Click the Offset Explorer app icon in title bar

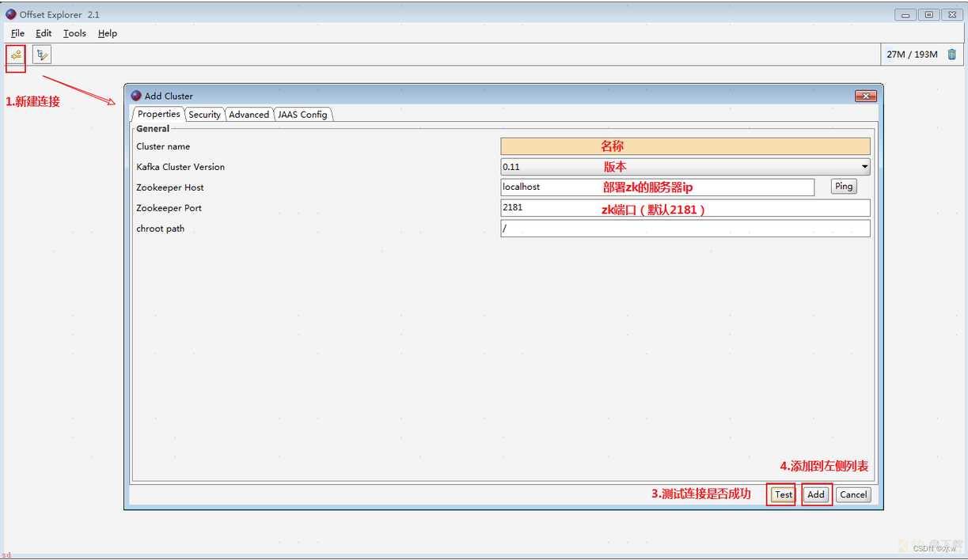tap(11, 14)
